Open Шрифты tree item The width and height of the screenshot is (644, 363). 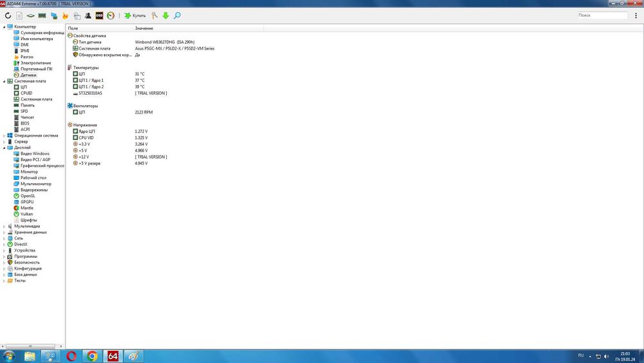29,221
